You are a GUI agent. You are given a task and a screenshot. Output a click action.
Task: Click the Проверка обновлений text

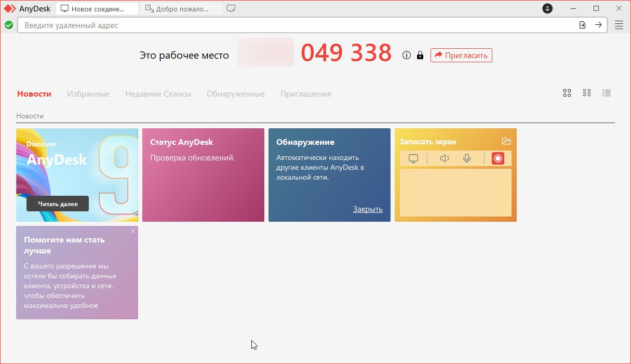(x=193, y=158)
